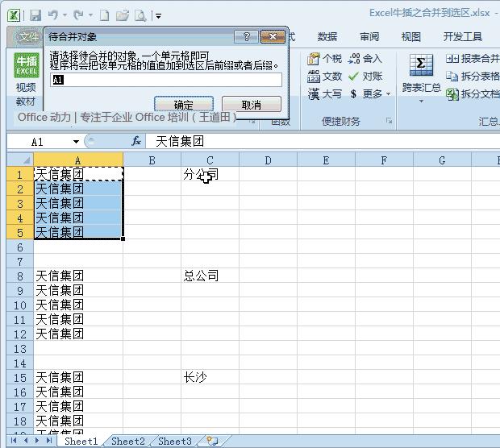Viewport: 500px width, 448px height.
Task: Click the Redo icon
Action: pos(77,15)
